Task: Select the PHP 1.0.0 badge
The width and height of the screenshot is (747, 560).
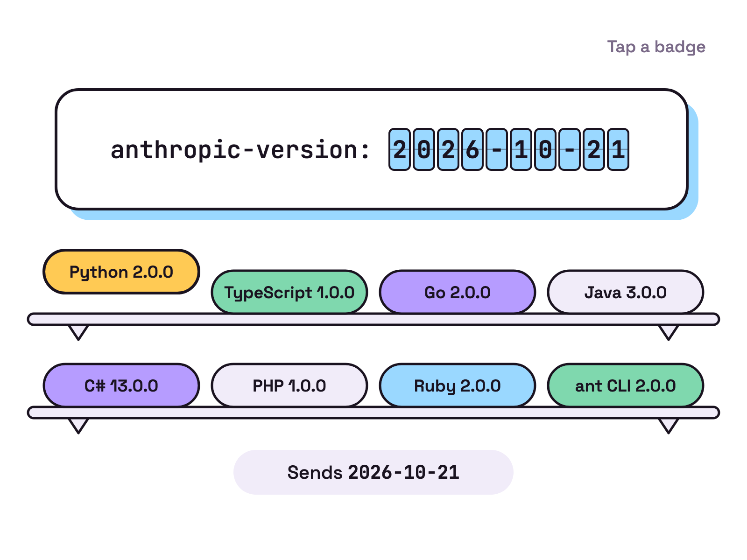Action: (x=289, y=385)
